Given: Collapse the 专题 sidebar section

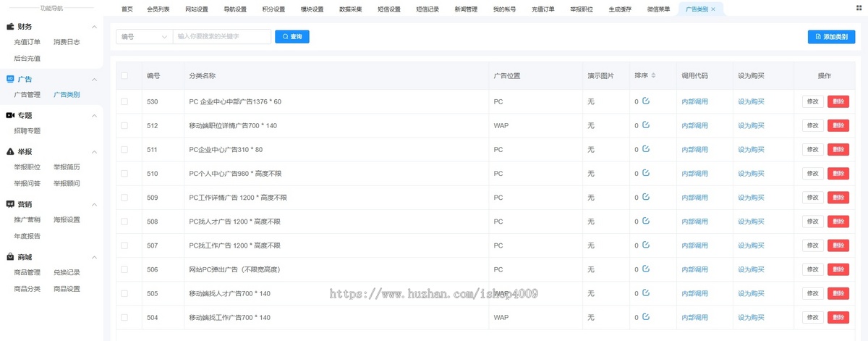Looking at the screenshot, I should click(x=94, y=115).
